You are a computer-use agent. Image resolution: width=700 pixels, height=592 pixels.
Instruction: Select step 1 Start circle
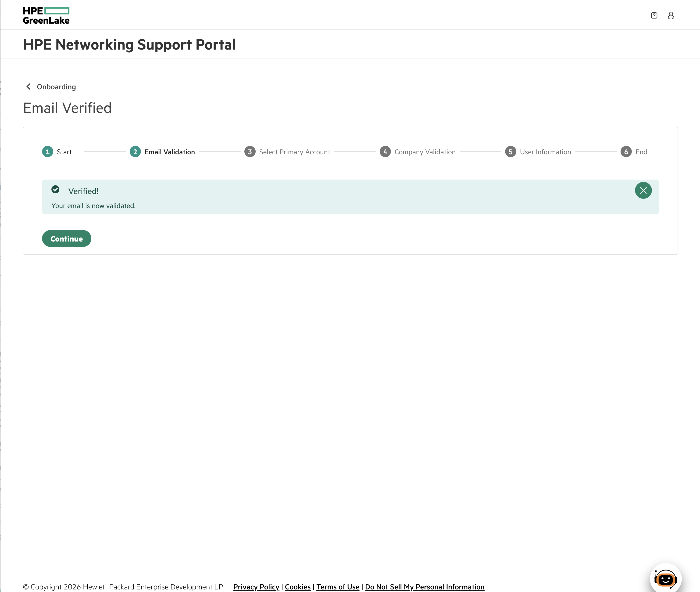tap(48, 152)
